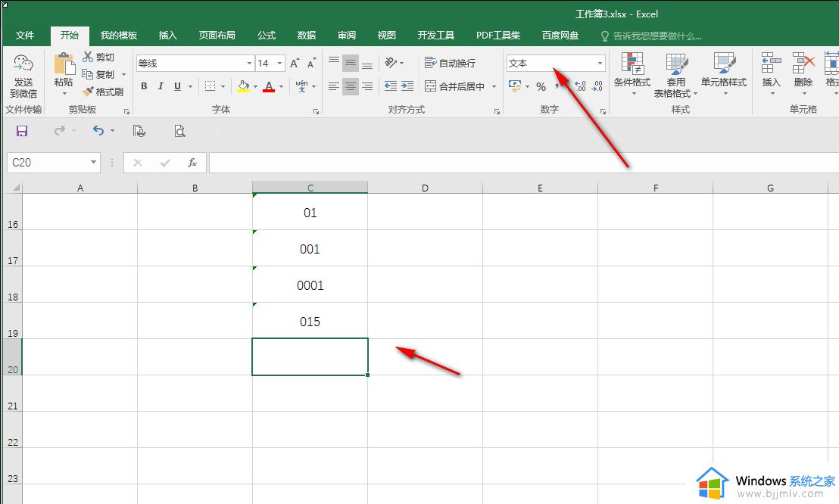Click the insert function fx icon
The image size is (839, 504).
point(192,163)
